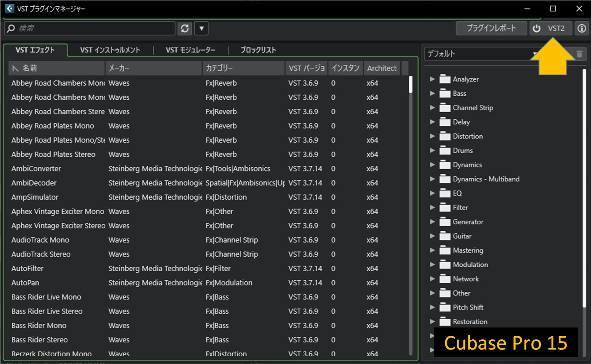This screenshot has width=591, height=364.
Task: Select the AmpSimulator plugin row
Action: (x=35, y=197)
